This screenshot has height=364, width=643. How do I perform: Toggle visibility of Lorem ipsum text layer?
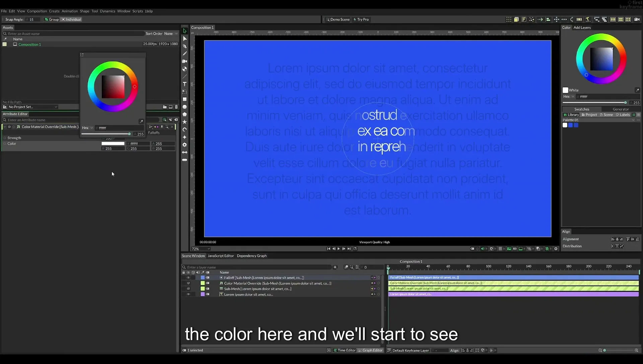pyautogui.click(x=188, y=294)
